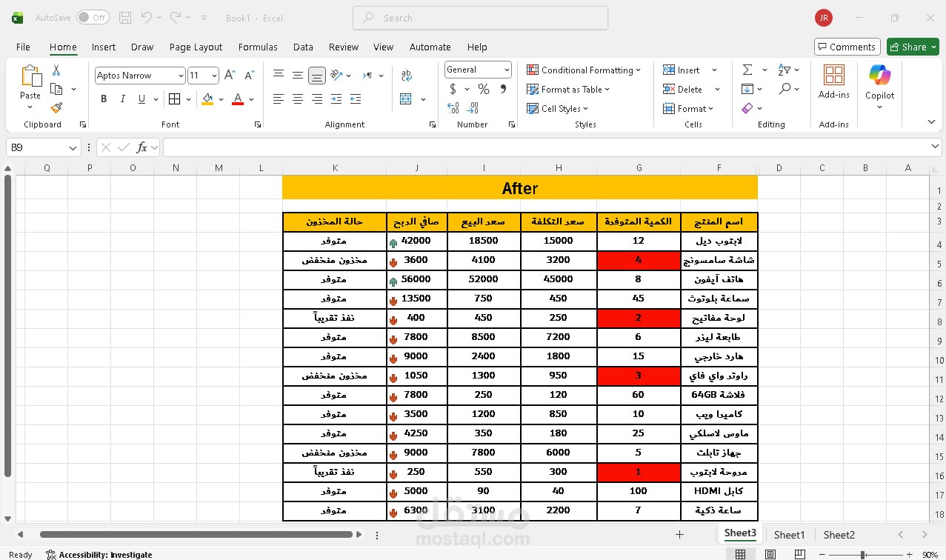Click the Save icon in title bar
This screenshot has height=560, width=946.
(125, 18)
